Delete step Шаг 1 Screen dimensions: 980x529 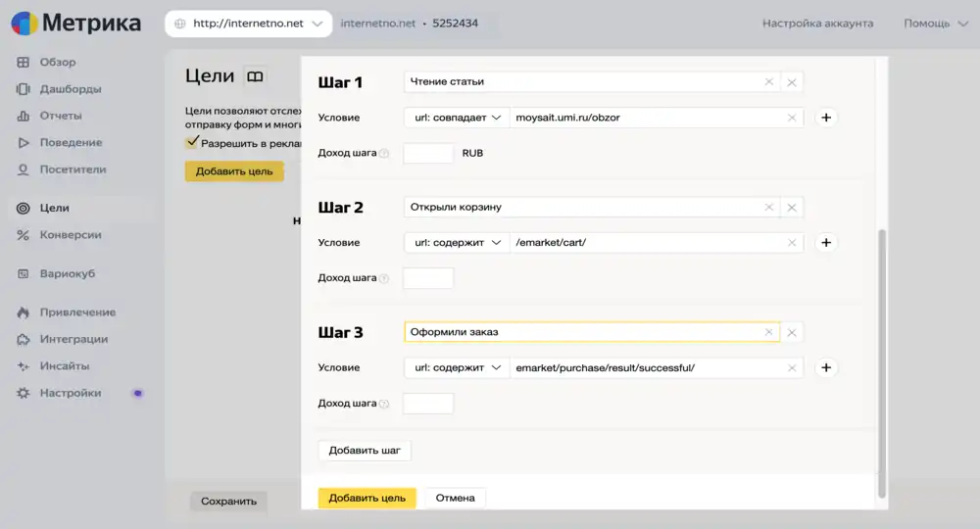(792, 82)
